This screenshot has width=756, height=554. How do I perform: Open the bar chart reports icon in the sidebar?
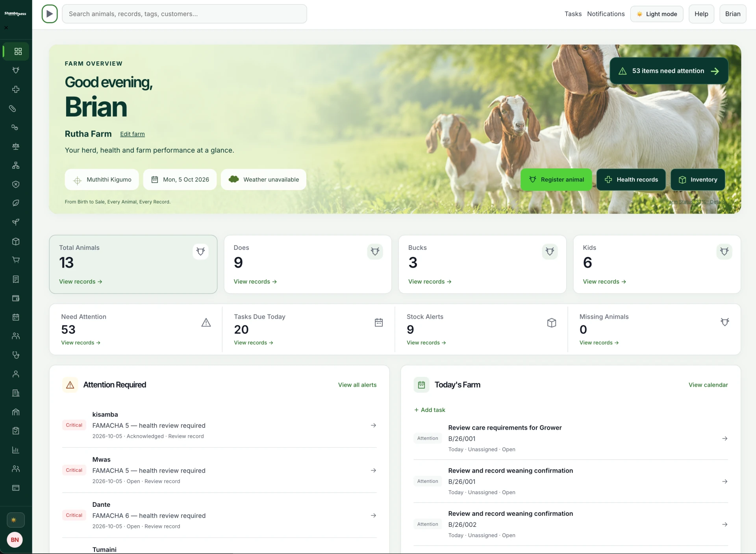16,450
